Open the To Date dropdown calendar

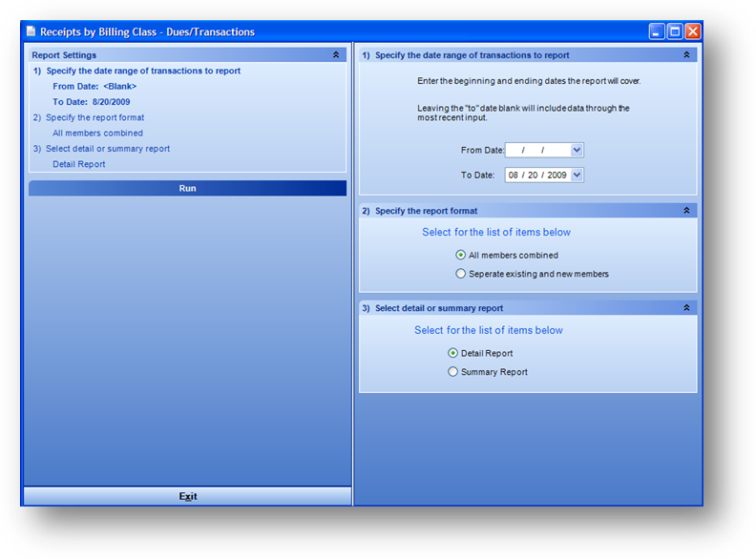click(x=577, y=175)
